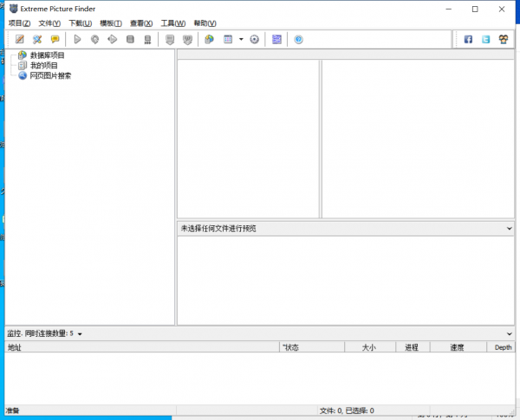Sort by the 进程 column header
Image resolution: width=520 pixels, height=420 pixels.
(x=413, y=347)
